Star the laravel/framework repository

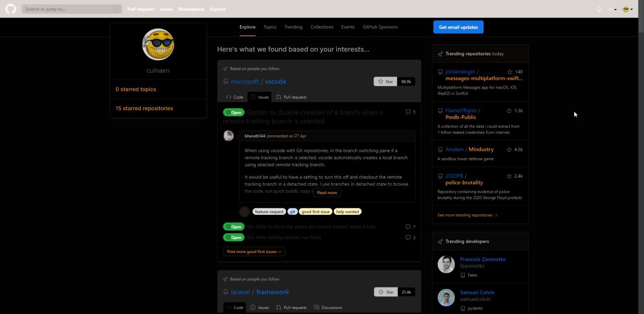(x=385, y=292)
